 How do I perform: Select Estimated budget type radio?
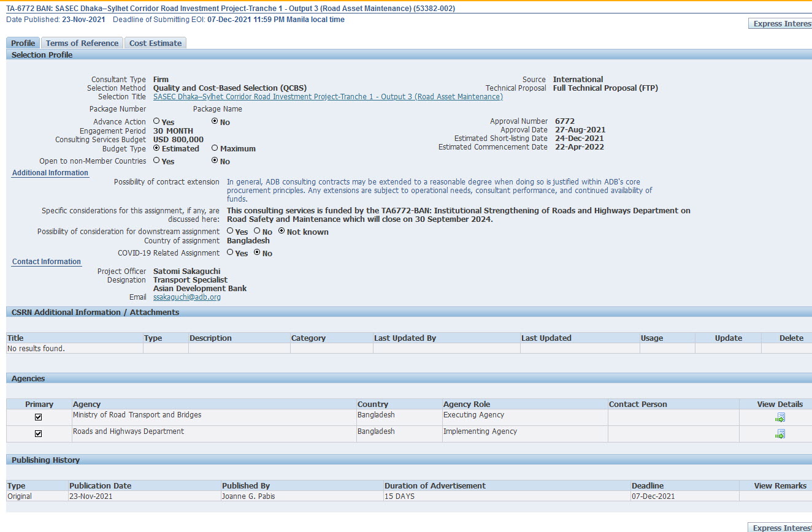pyautogui.click(x=157, y=148)
